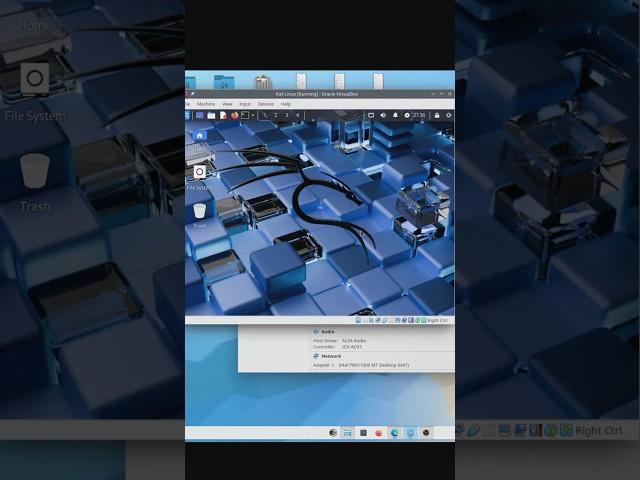640x480 pixels.
Task: Click the show desktop icon in Kali panel
Action: [200, 116]
